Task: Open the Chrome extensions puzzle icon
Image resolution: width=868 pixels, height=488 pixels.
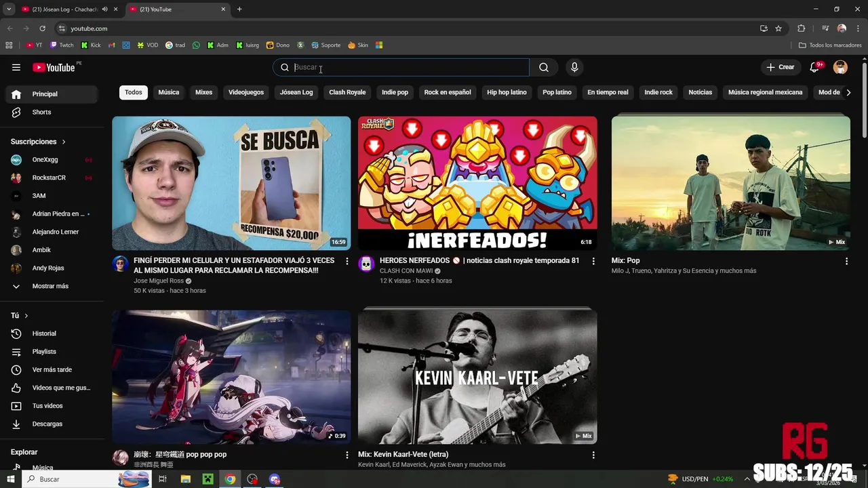Action: (801, 28)
